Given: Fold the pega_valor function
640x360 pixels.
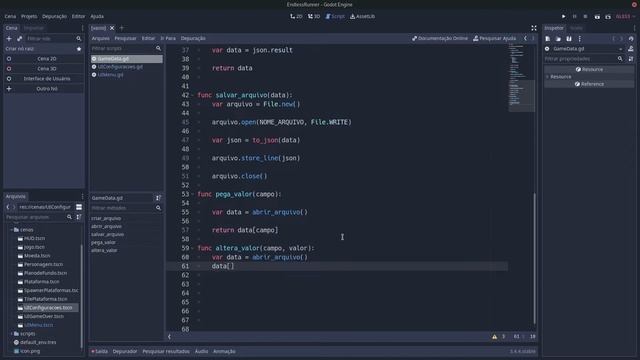Looking at the screenshot, I should tap(193, 194).
